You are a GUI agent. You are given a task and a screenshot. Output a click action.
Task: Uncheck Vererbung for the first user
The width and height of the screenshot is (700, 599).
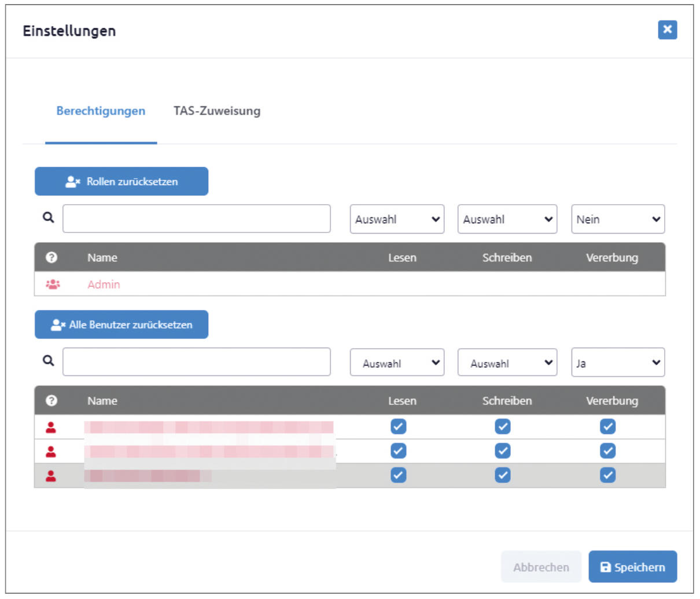point(607,427)
